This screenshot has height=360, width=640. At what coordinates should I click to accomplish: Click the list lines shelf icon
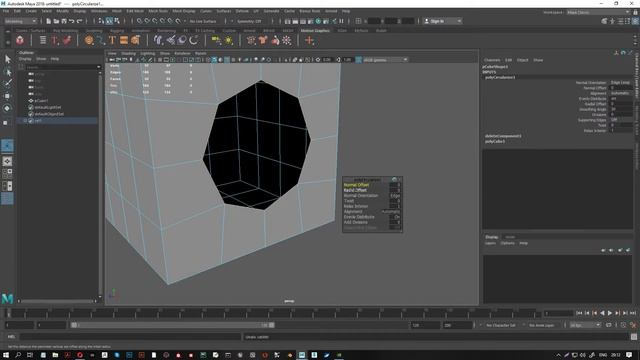[x=43, y=40]
